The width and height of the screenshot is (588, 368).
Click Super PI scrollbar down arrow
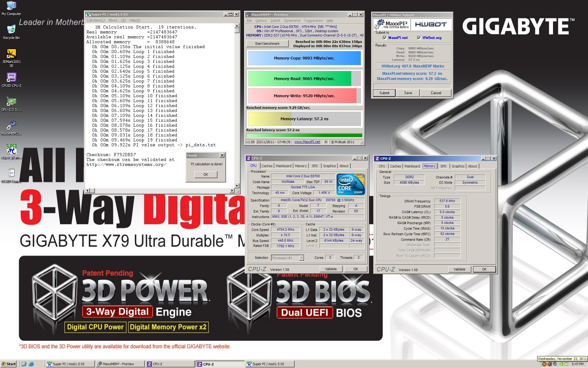click(237, 186)
